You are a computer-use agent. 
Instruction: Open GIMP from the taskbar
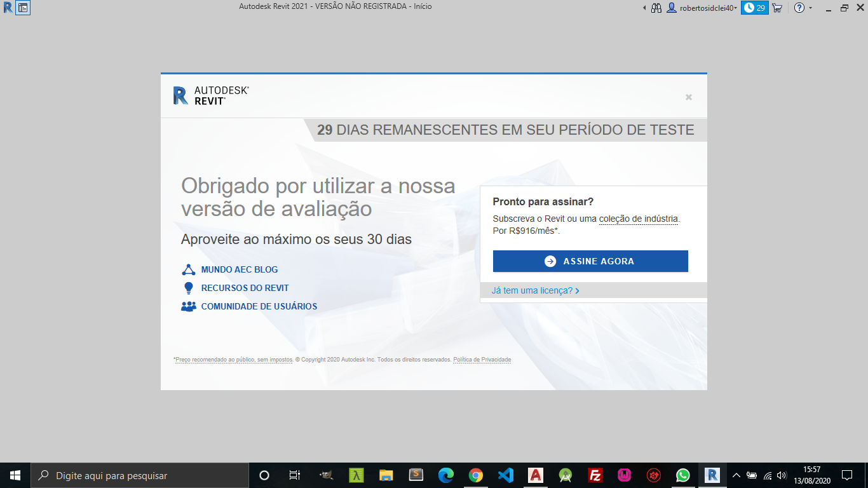tap(326, 475)
